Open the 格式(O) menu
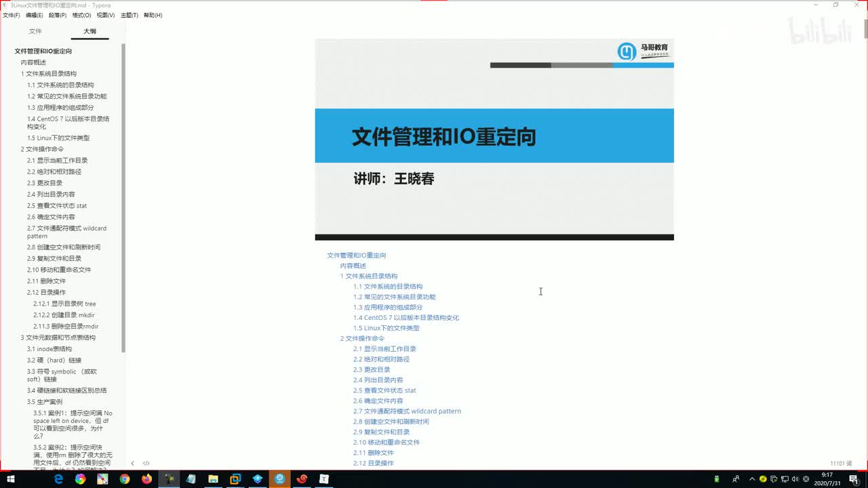868x488 pixels. point(81,15)
